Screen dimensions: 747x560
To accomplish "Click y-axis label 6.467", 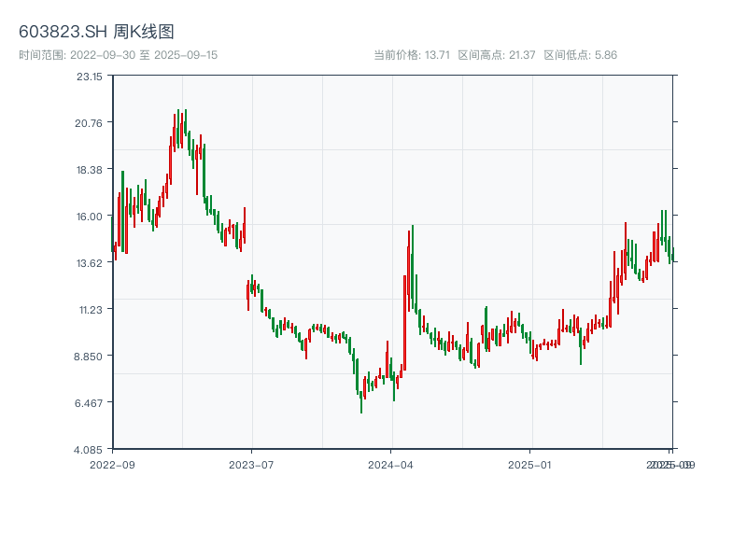I will 89,403.
